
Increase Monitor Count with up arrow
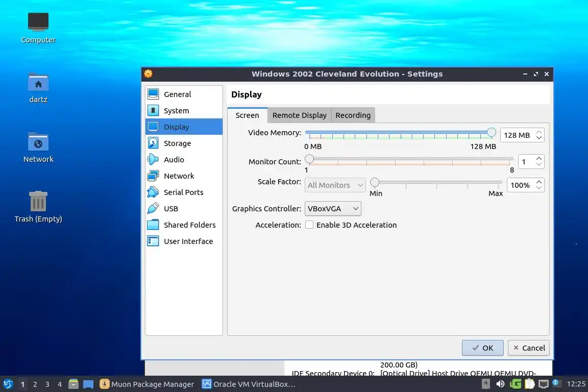point(539,159)
